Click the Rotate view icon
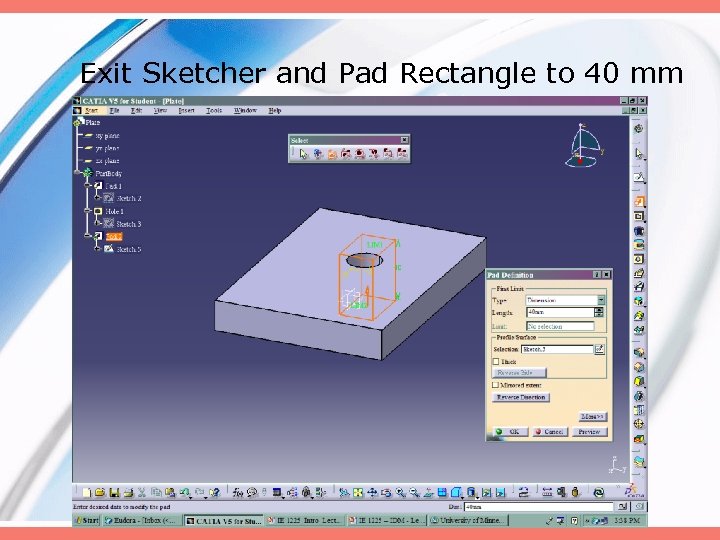Image resolution: width=720 pixels, height=540 pixels. point(386,493)
